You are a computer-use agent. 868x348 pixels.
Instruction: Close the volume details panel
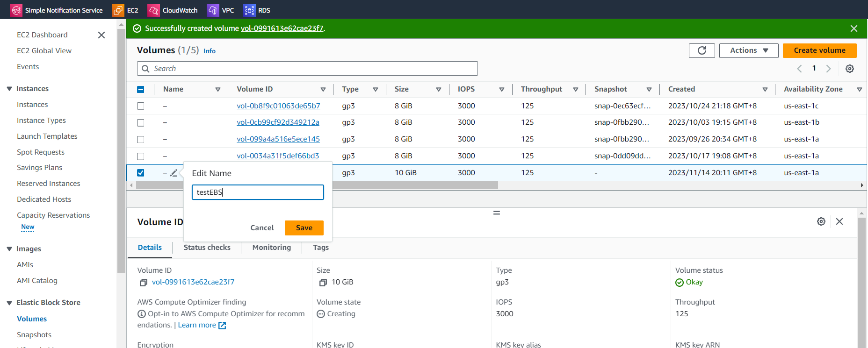tap(839, 221)
